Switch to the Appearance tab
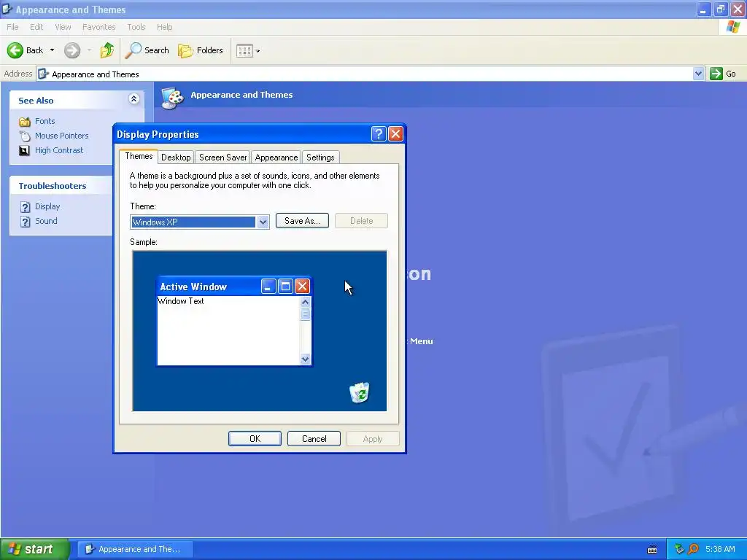The image size is (747, 560). click(x=276, y=157)
